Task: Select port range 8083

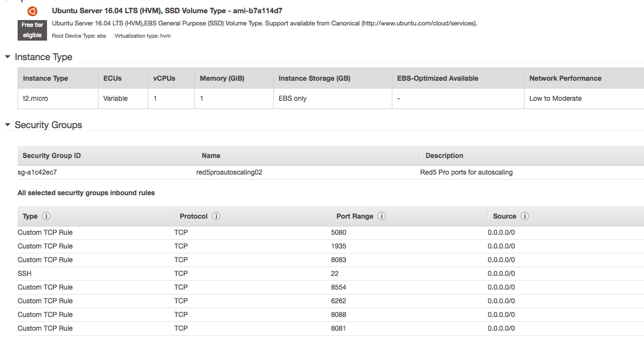Action: tap(338, 260)
